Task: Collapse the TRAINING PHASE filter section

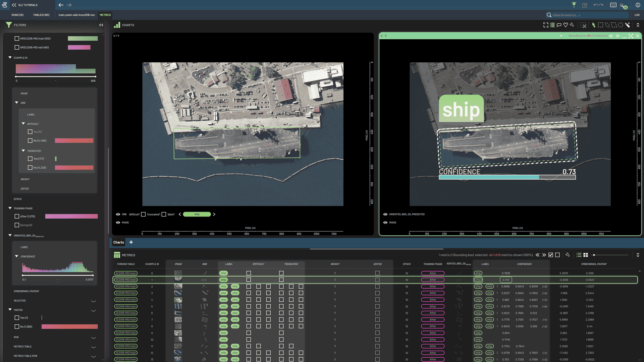Action: (x=10, y=208)
